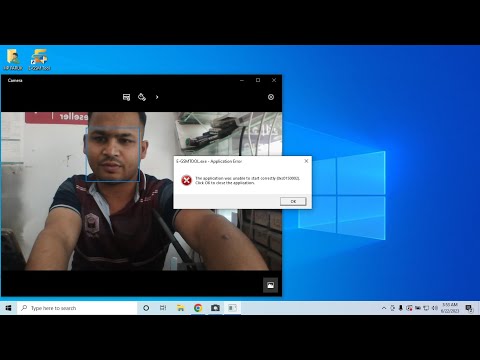
Task: Open the Action Center notifications icon
Action: [469, 308]
